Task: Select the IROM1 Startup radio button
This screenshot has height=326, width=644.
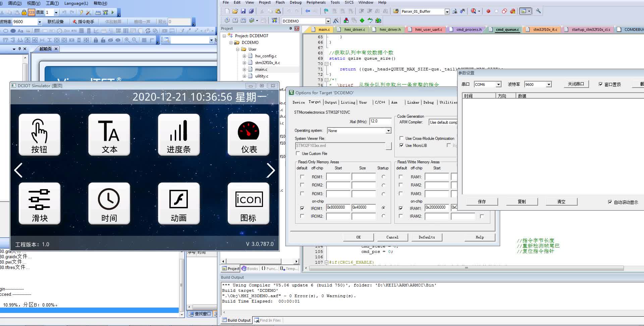Action: pyautogui.click(x=383, y=208)
